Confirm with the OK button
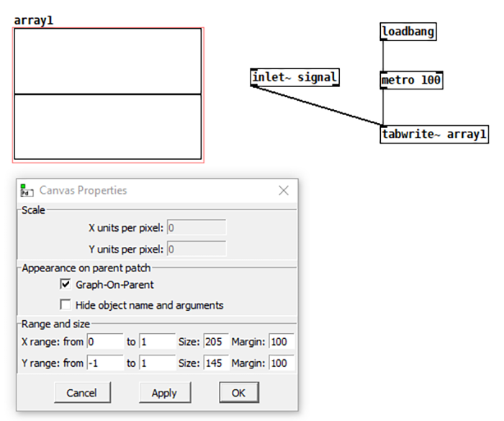Image resolution: width=504 pixels, height=421 pixels. coord(238,393)
